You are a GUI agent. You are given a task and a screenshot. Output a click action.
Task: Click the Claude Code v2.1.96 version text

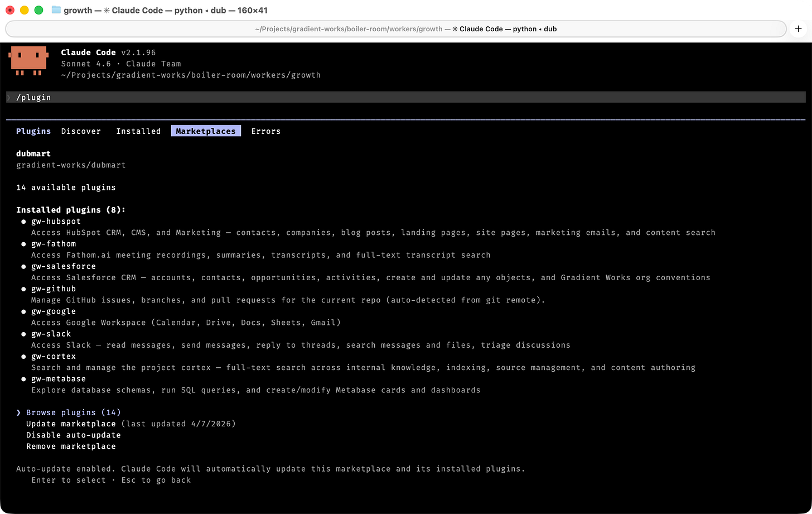pos(108,52)
